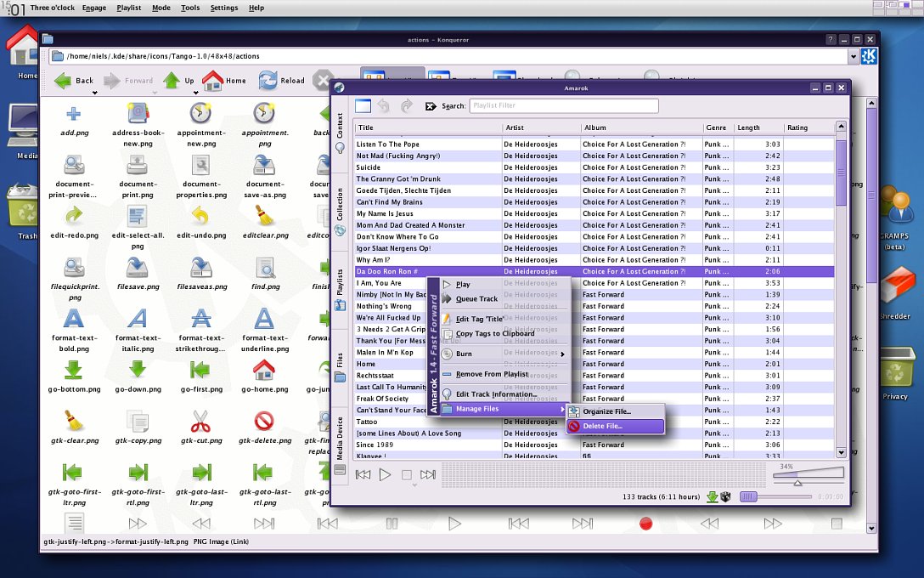This screenshot has height=578, width=924.
Task: Click the Amarok track position slider
Action: coord(776,497)
